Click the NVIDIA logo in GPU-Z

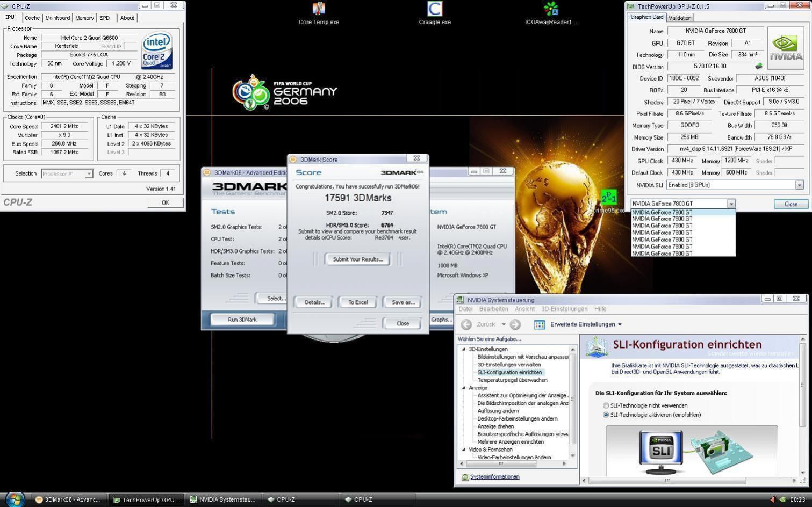(x=786, y=48)
